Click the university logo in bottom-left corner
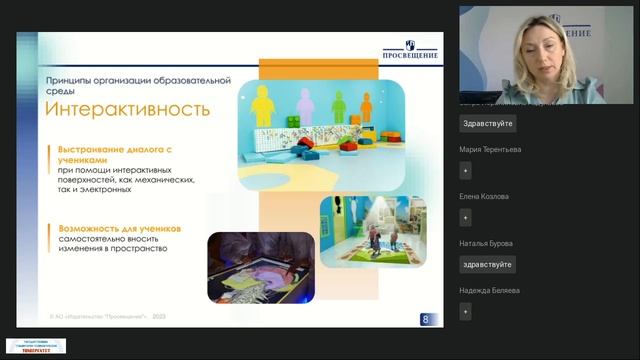The image size is (640, 360). (x=36, y=346)
